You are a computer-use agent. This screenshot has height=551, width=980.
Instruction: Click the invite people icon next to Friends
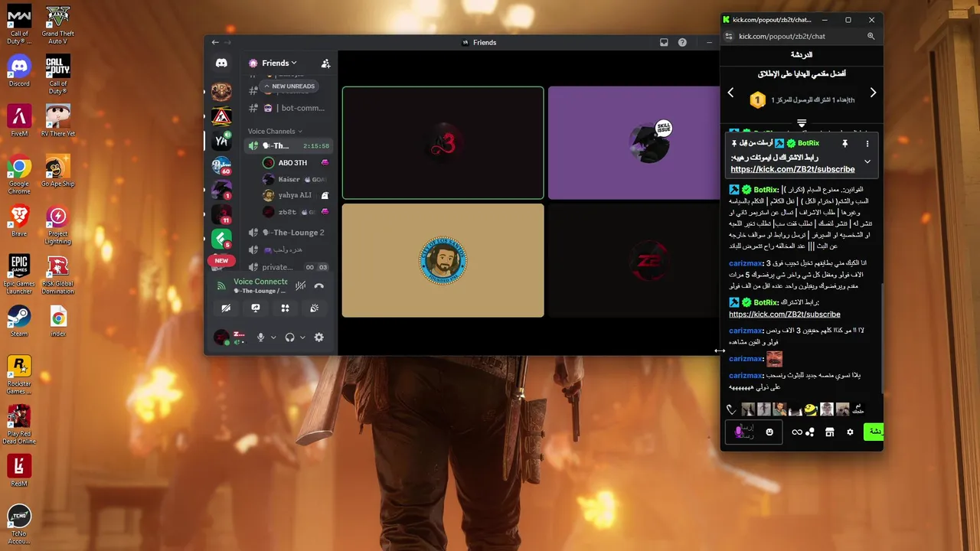[x=325, y=64]
